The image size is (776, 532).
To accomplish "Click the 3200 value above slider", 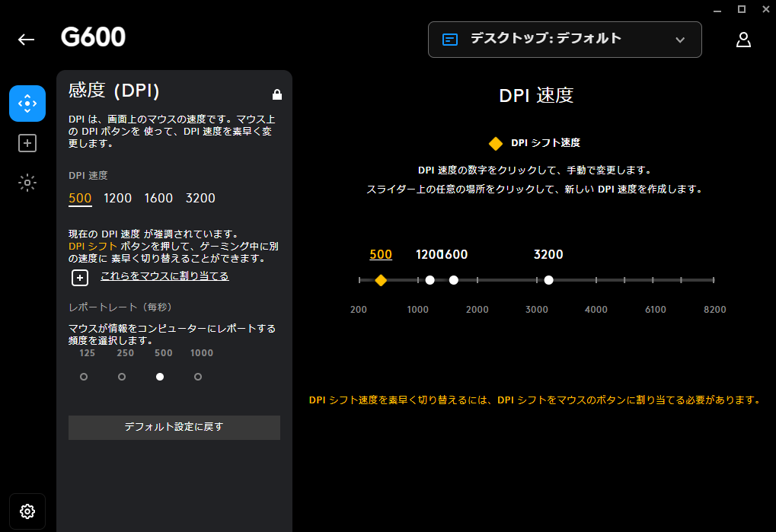I will pyautogui.click(x=548, y=255).
